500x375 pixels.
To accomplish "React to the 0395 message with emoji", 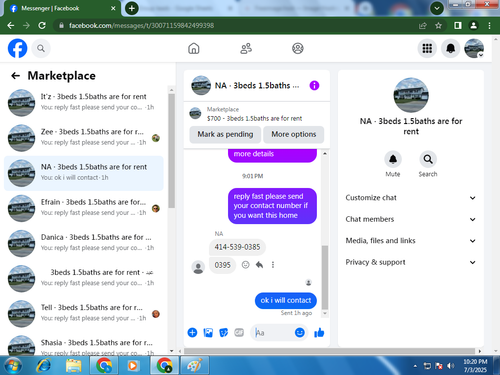I will tap(245, 265).
